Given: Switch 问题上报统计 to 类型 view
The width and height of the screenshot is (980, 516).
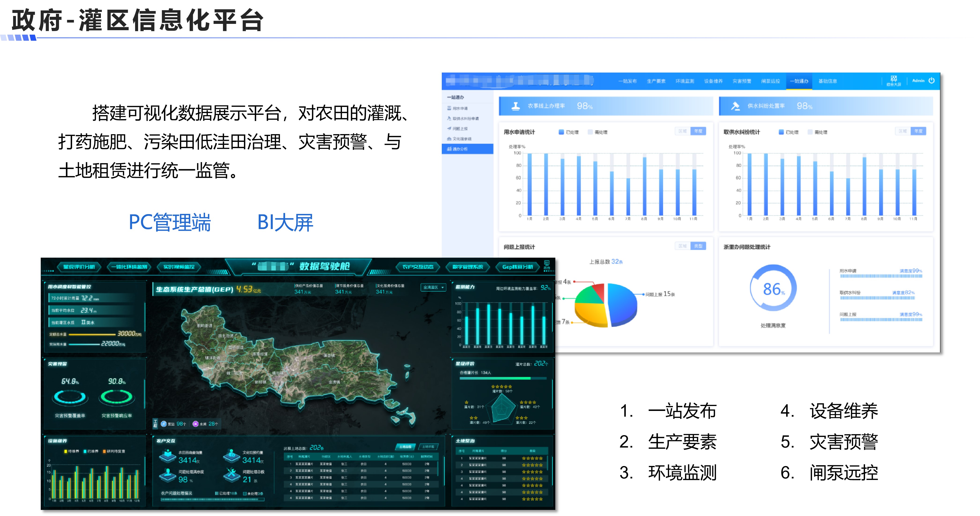Looking at the screenshot, I should click(x=698, y=246).
